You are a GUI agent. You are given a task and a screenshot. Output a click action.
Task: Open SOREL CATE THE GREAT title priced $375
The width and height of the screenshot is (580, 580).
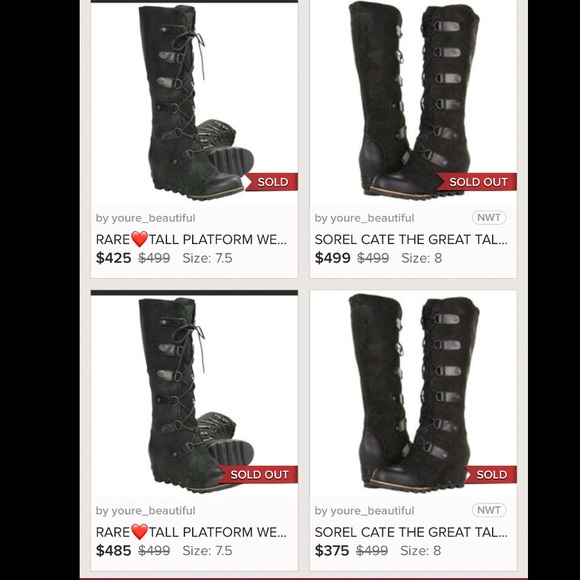pyautogui.click(x=411, y=532)
